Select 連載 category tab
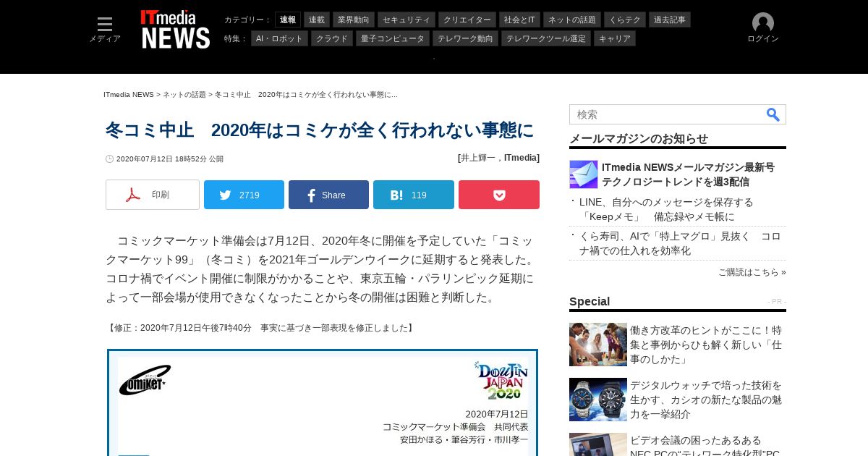This screenshot has height=456, width=868. click(317, 20)
